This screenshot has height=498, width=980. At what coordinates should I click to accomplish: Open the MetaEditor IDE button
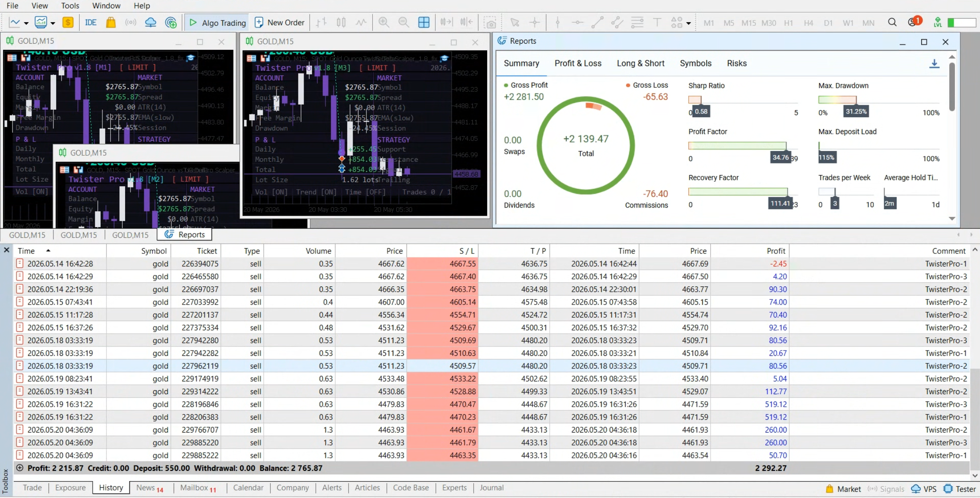(x=91, y=22)
